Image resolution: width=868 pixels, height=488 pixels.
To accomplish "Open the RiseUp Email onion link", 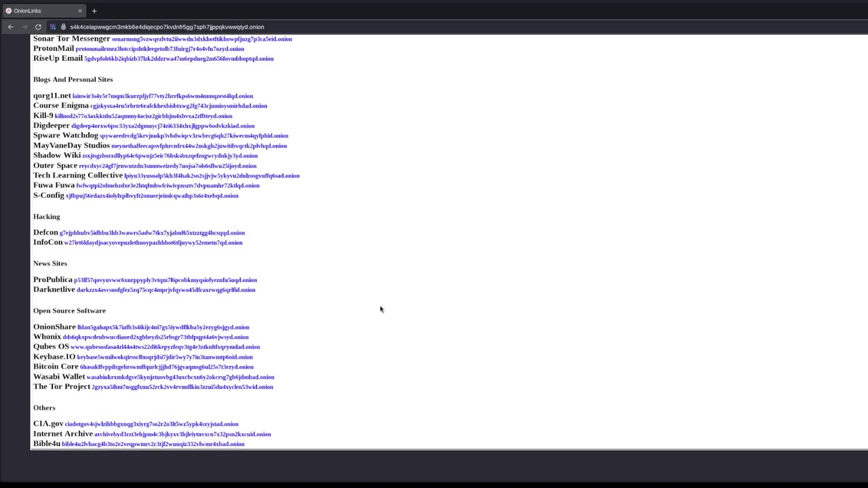I will pyautogui.click(x=179, y=59).
